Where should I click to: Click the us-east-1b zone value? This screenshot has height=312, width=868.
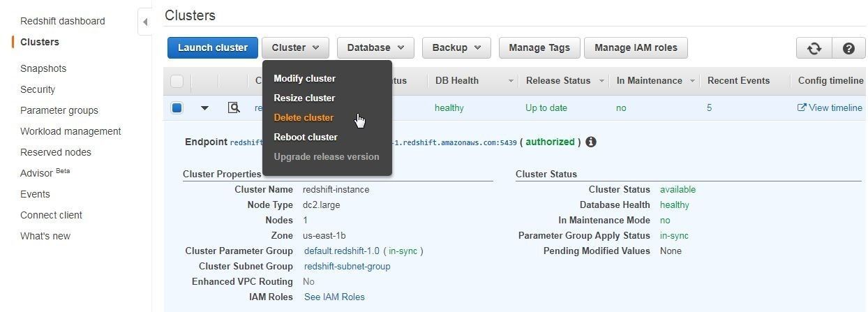[x=324, y=235]
